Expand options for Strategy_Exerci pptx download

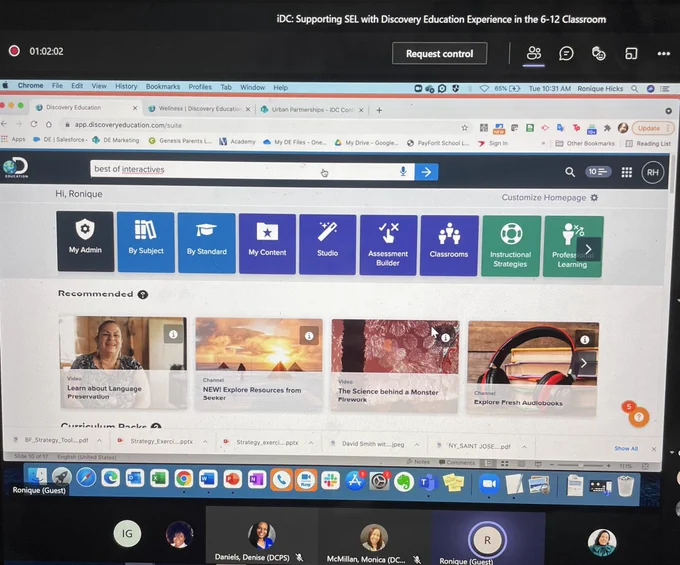click(205, 441)
